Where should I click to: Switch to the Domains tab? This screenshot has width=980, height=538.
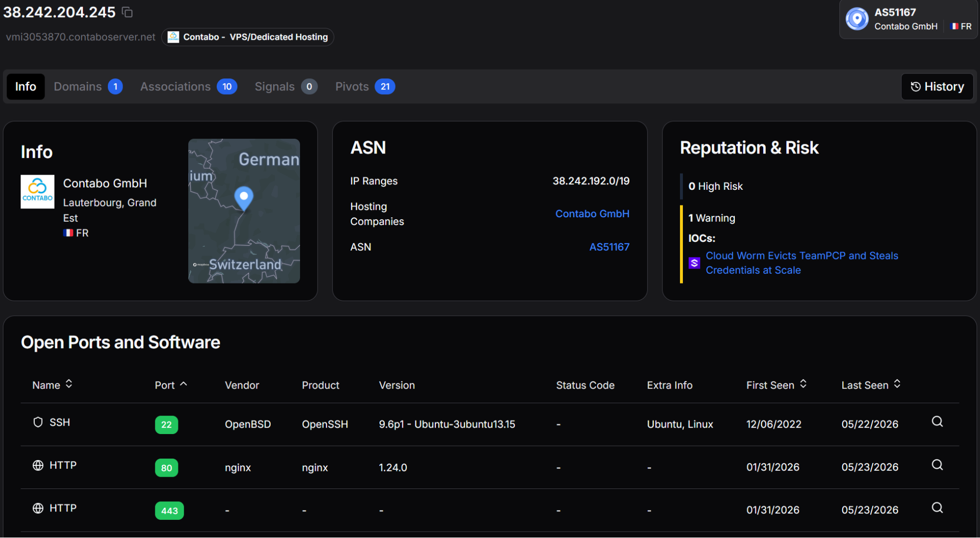(88, 87)
